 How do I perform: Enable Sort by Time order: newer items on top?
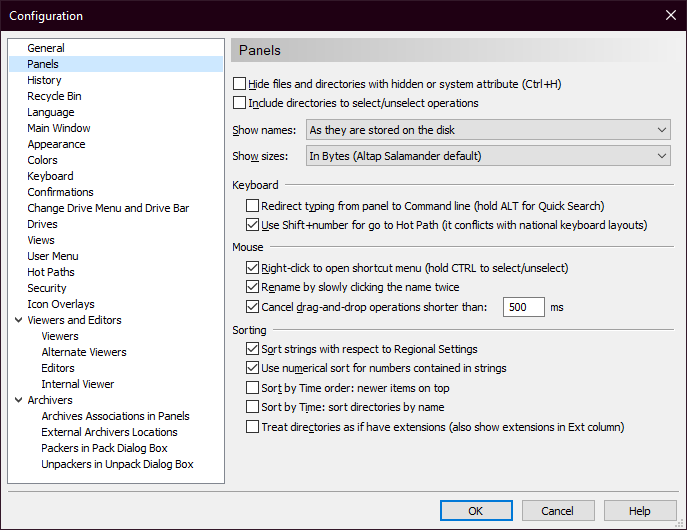(253, 388)
